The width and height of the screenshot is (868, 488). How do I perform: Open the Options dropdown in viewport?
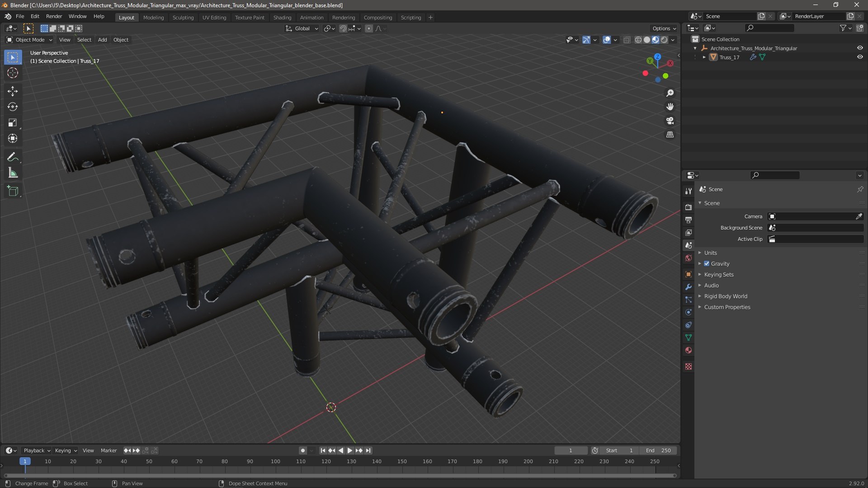[664, 28]
